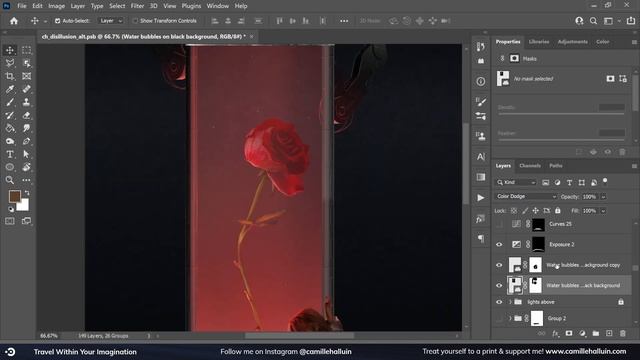The image size is (640, 360).
Task: Select the Frame tool
Action: tap(27, 76)
